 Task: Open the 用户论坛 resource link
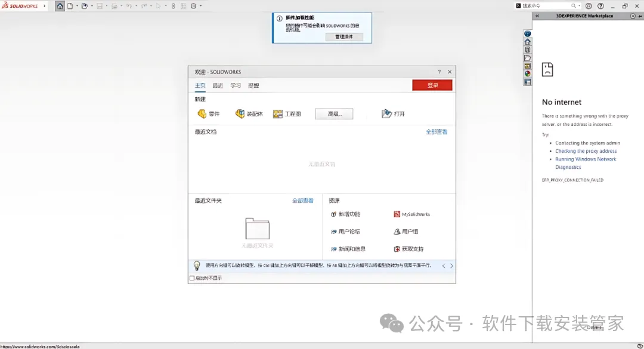click(x=345, y=231)
